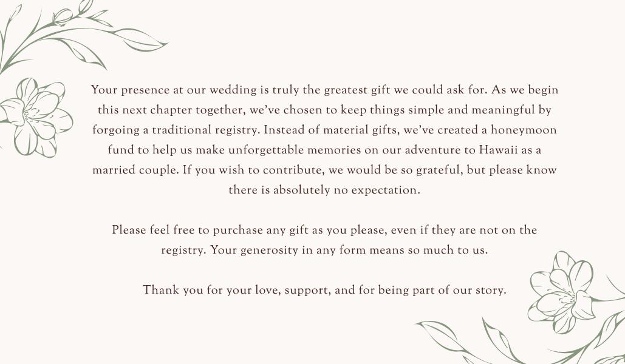Click the phrase "married couple" in the paragraph

pyautogui.click(x=135, y=170)
